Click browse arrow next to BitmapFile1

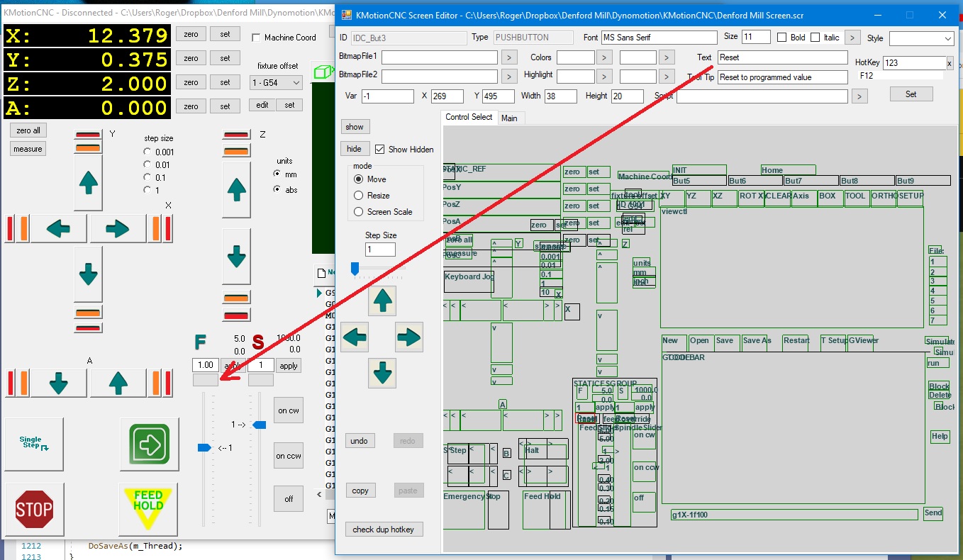(x=509, y=57)
